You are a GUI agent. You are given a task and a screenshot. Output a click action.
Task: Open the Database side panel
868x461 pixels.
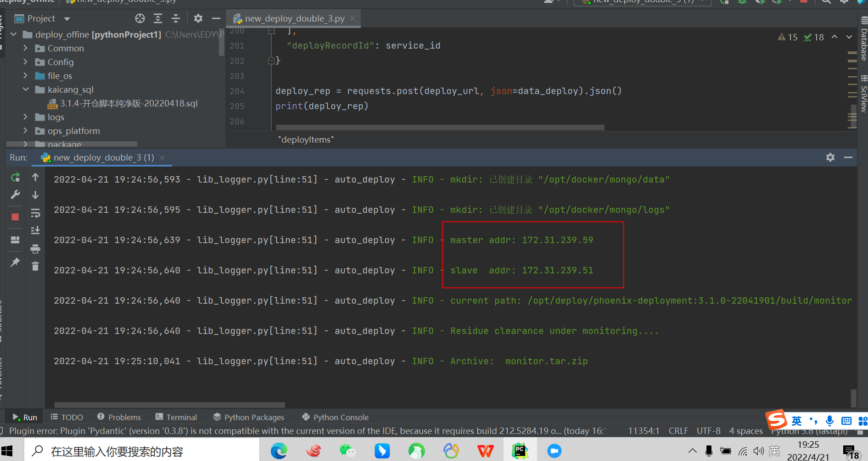pos(863,39)
